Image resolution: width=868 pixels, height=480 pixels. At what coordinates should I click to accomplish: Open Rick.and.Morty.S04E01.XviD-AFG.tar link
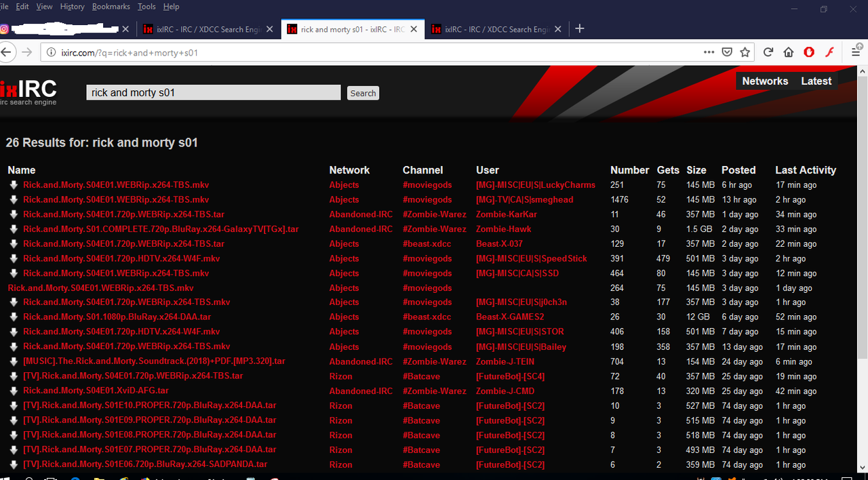point(96,391)
